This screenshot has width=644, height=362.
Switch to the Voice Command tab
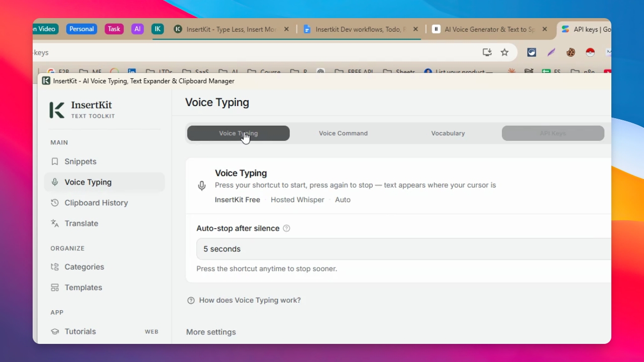click(343, 133)
